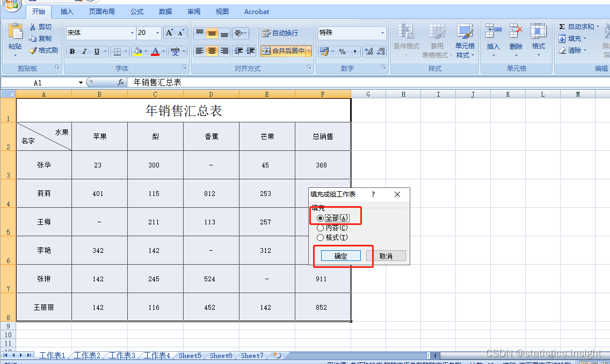Viewport: 610px width, 364px height.
Task: Apply the red font color
Action: point(155,52)
